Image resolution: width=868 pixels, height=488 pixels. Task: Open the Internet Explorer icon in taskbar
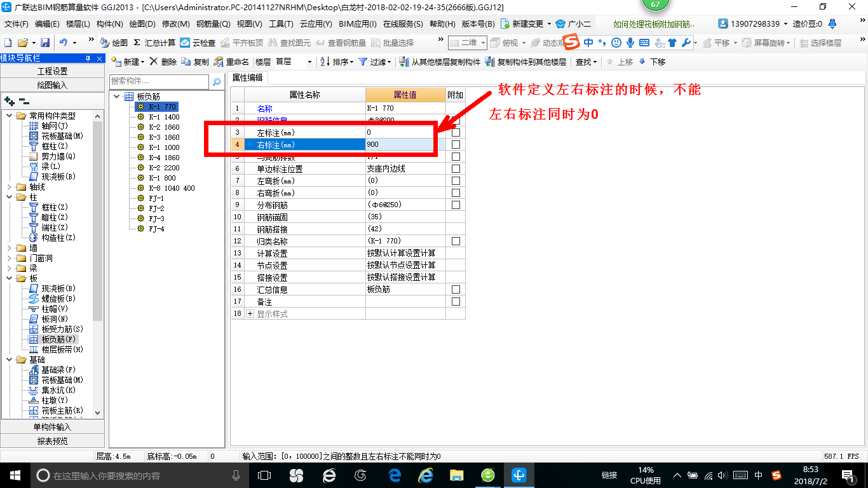click(425, 475)
